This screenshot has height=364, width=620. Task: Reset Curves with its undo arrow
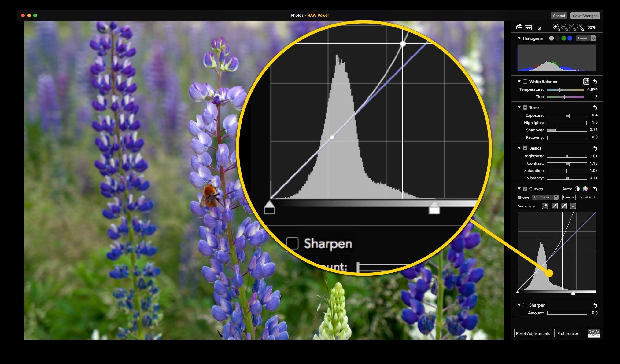click(595, 189)
